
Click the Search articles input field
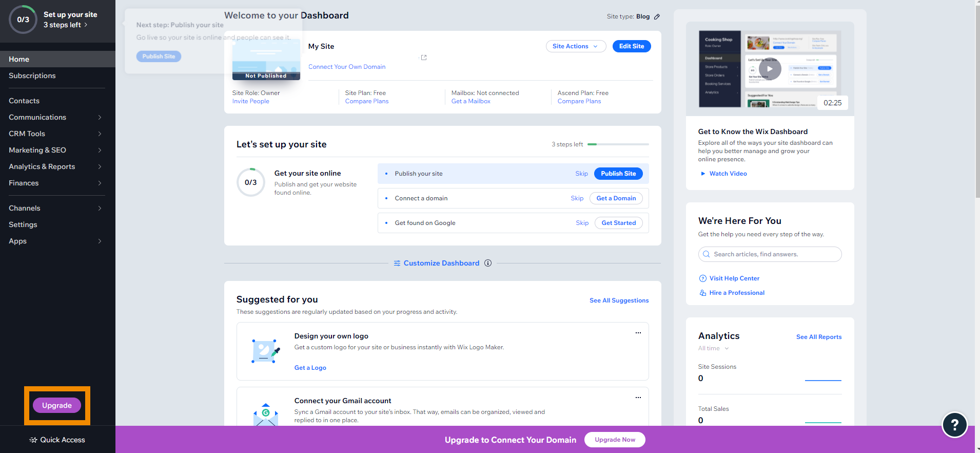[770, 254]
